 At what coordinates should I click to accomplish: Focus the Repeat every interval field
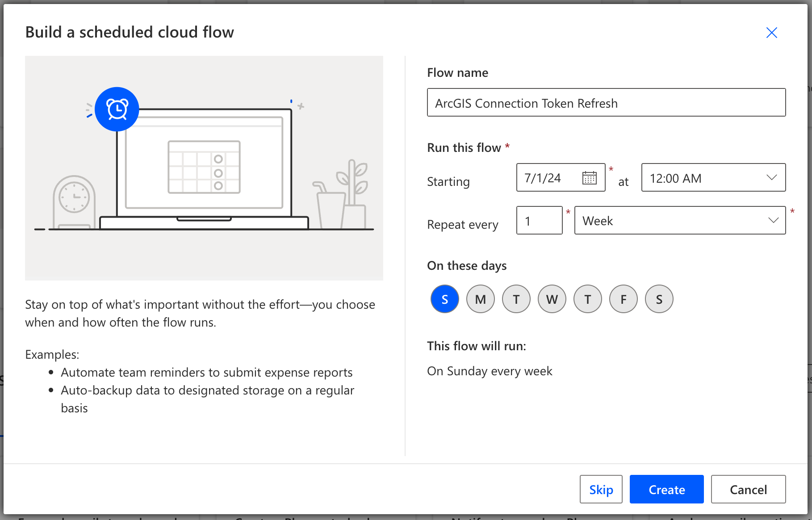click(539, 220)
